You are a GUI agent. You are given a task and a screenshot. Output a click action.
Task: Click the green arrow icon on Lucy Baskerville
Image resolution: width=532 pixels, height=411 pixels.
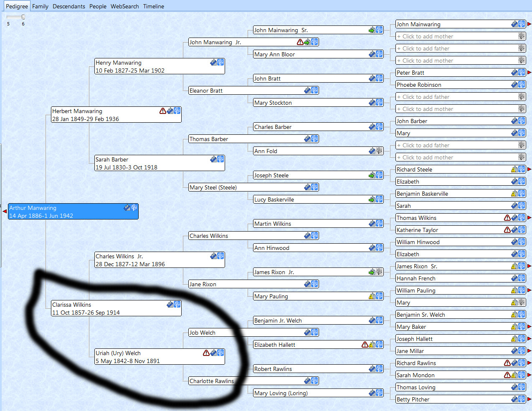[x=372, y=200]
